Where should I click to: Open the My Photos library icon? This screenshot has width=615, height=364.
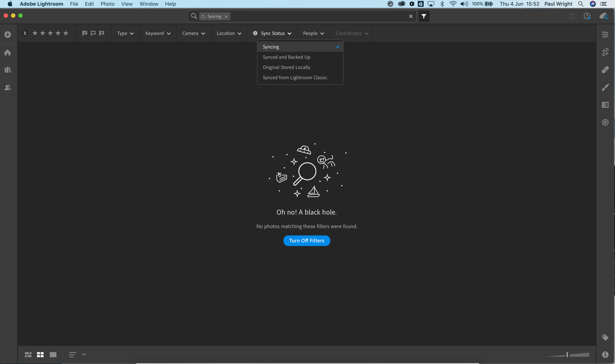(x=8, y=70)
